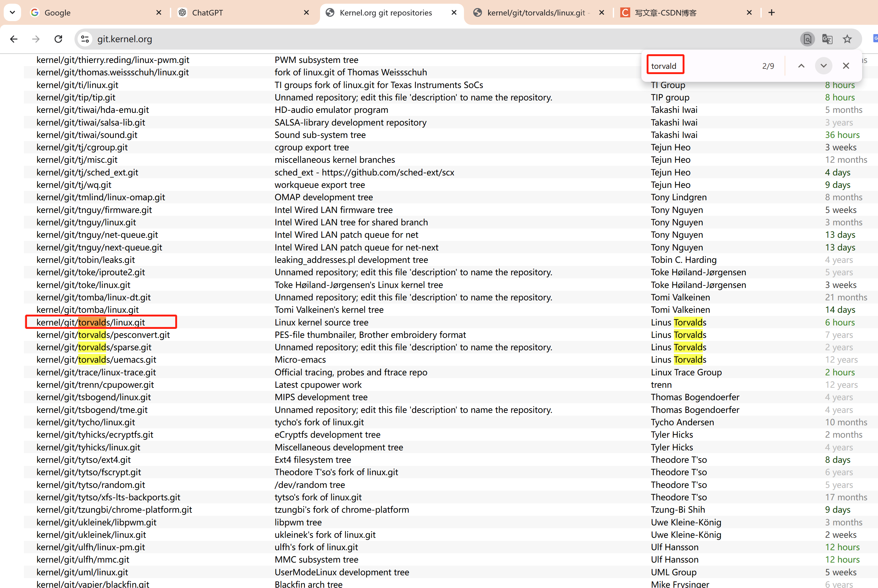Open new tab with plus button

coord(771,12)
